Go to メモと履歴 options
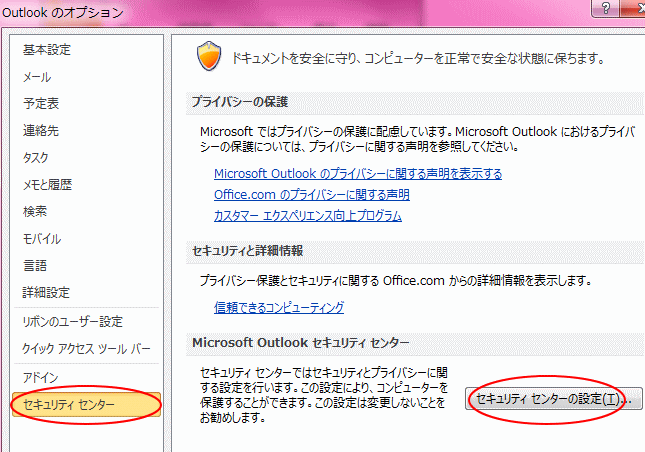The height and width of the screenshot is (452, 645). 47,185
